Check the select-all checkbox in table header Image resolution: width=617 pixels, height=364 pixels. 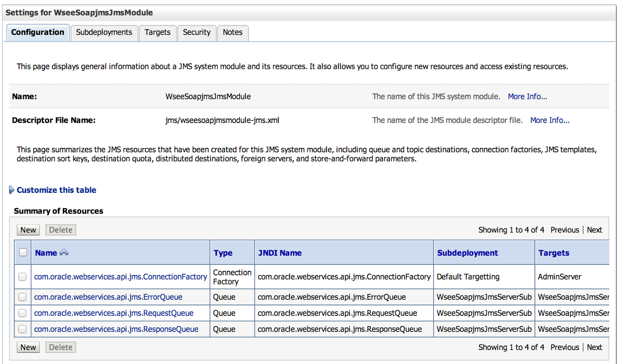tap(23, 252)
